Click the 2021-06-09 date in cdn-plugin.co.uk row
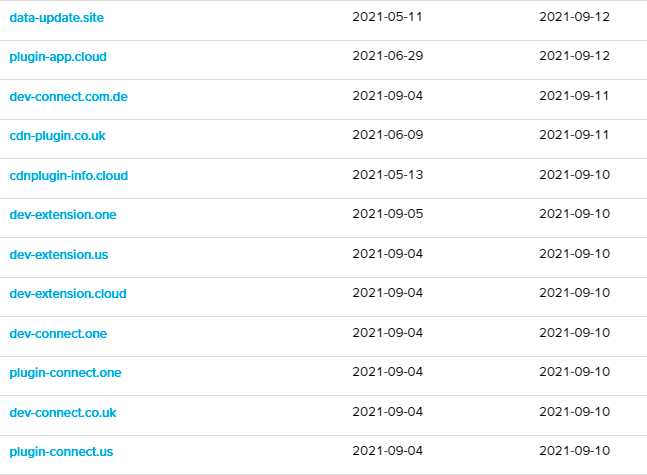Screen dimensions: 647x475 [x=388, y=136]
